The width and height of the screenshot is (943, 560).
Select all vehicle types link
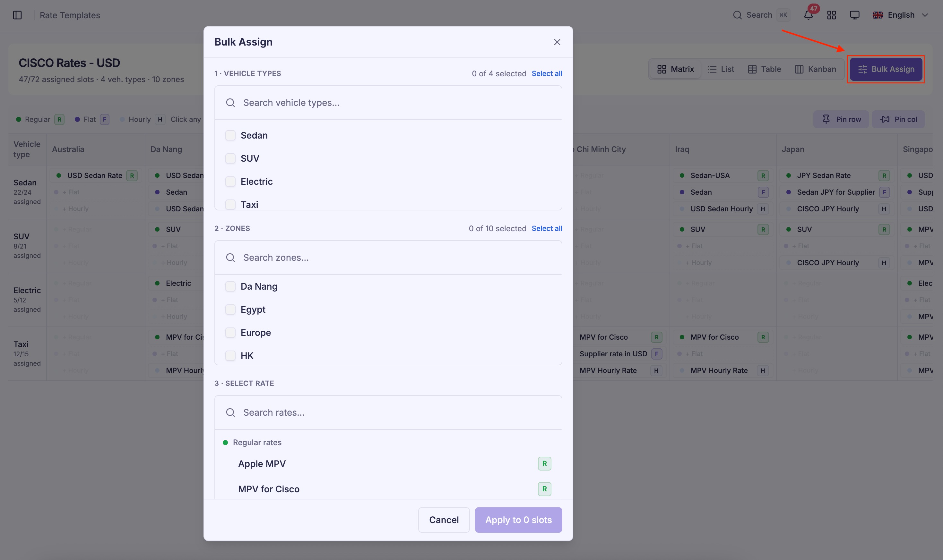(547, 73)
